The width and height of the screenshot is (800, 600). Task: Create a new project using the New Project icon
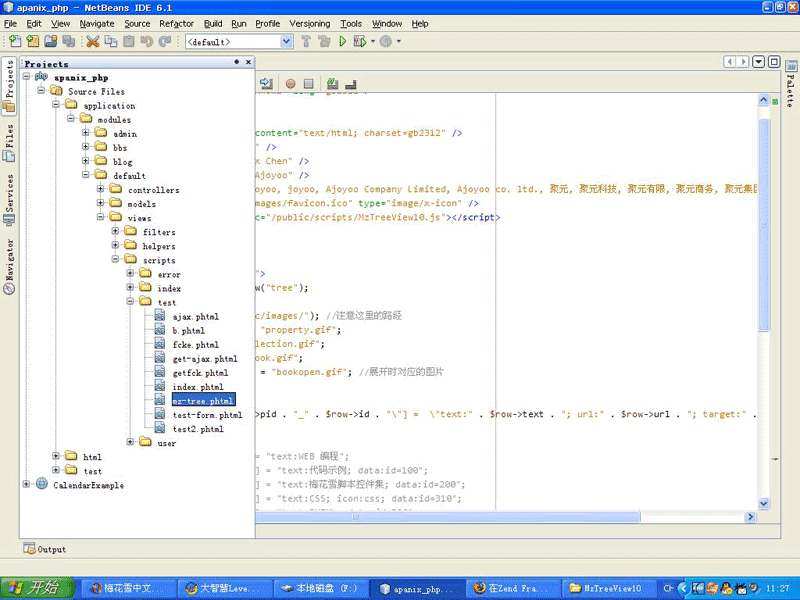click(x=31, y=41)
